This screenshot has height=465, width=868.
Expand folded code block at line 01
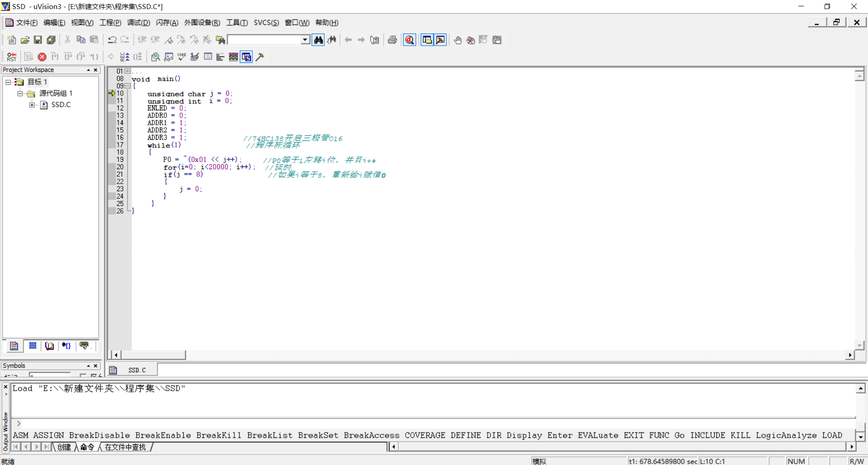(x=128, y=71)
